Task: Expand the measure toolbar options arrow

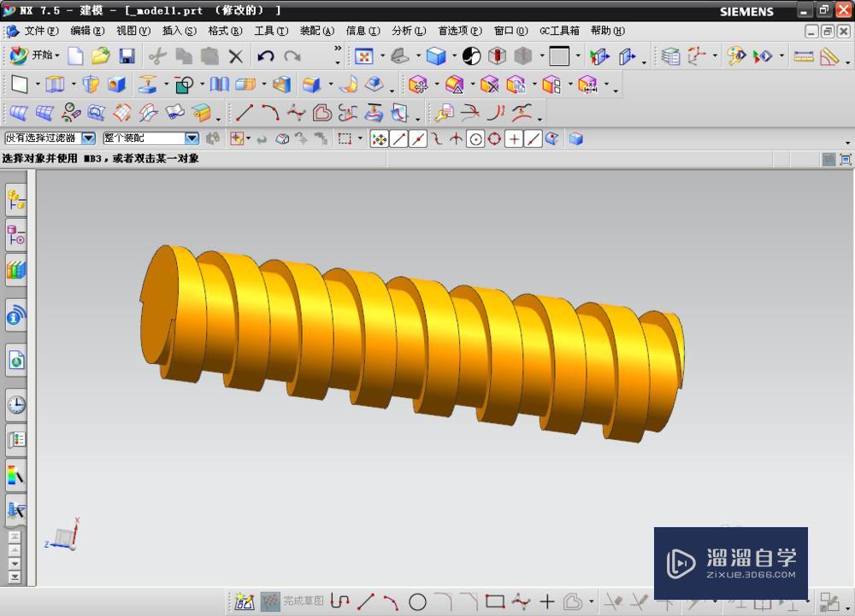Action: point(847,62)
